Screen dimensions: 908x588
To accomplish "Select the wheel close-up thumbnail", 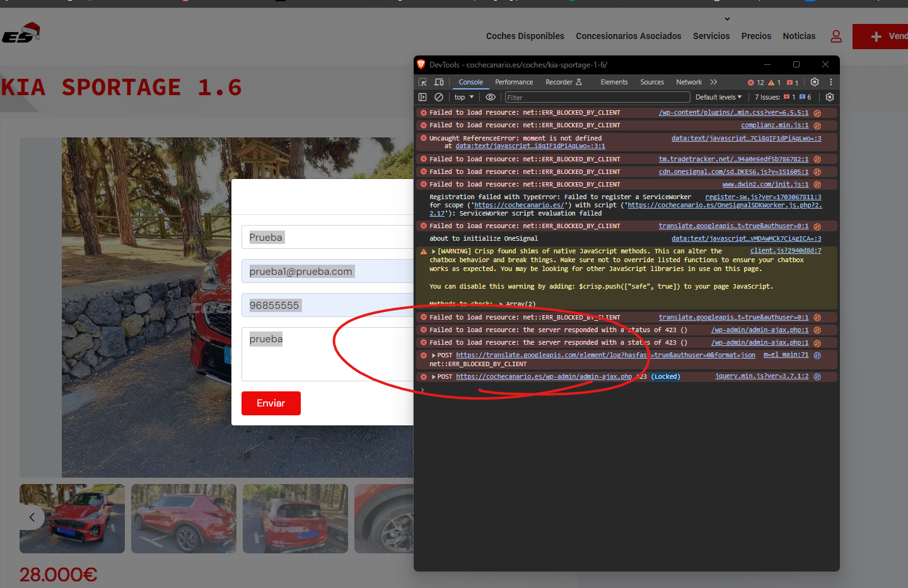I will pyautogui.click(x=384, y=519).
